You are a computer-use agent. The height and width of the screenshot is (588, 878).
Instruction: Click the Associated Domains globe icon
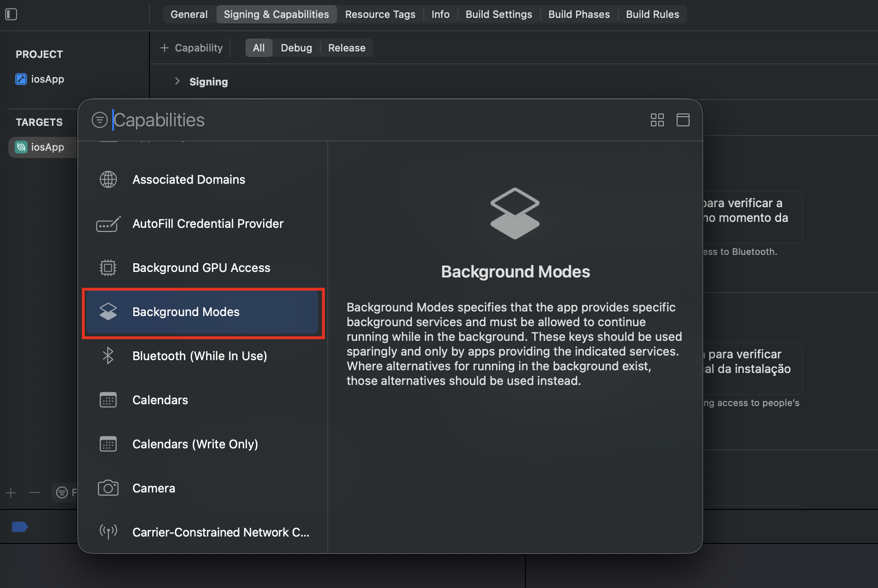[x=108, y=179]
